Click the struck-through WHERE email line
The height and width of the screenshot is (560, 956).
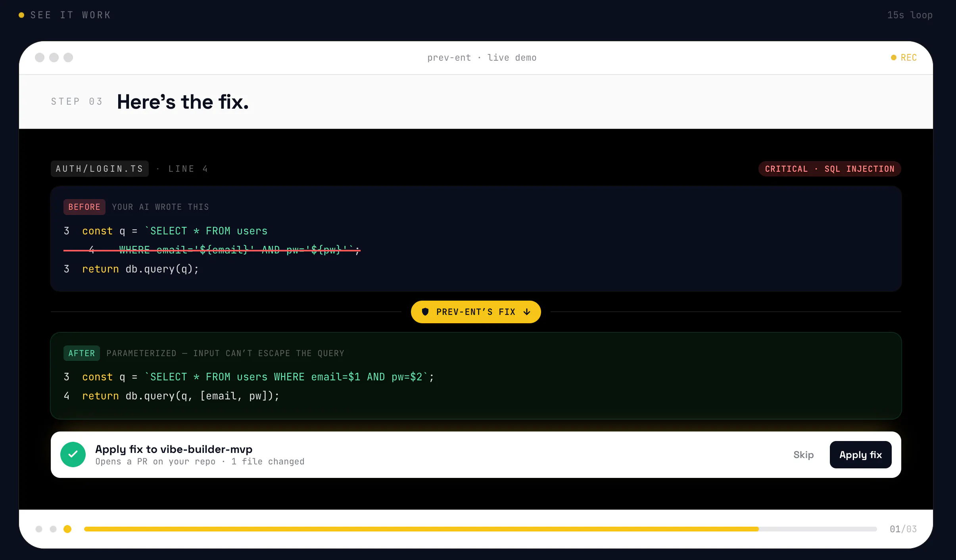pyautogui.click(x=212, y=250)
